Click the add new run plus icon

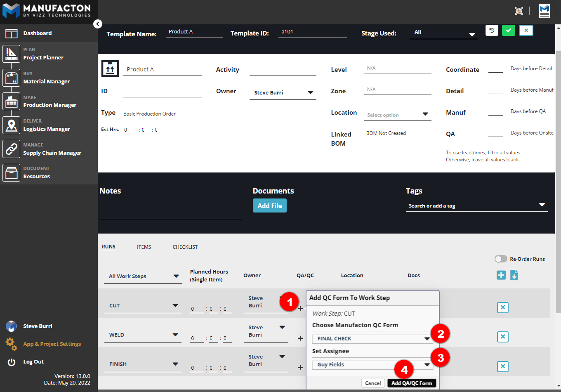[x=501, y=275]
